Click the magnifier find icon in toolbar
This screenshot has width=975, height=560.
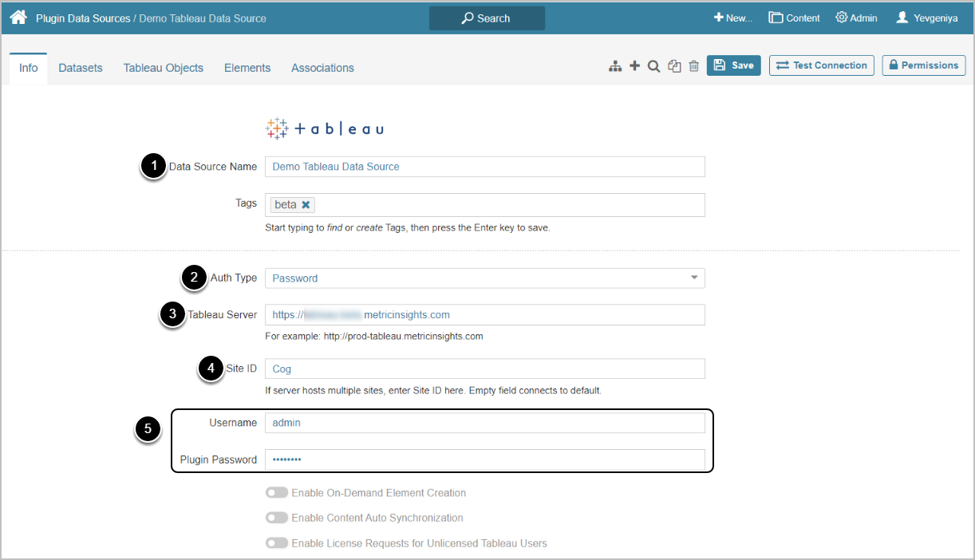click(653, 66)
